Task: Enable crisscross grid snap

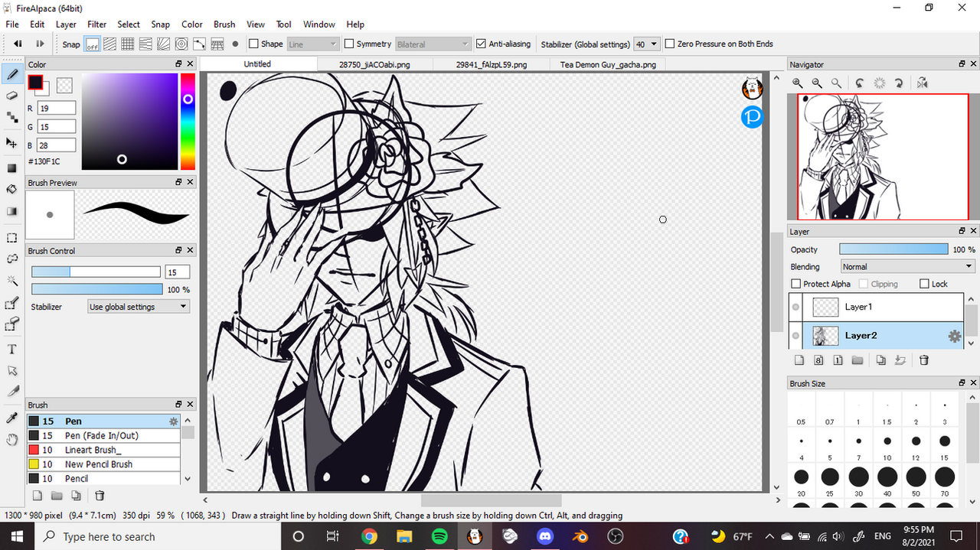Action: pos(128,44)
